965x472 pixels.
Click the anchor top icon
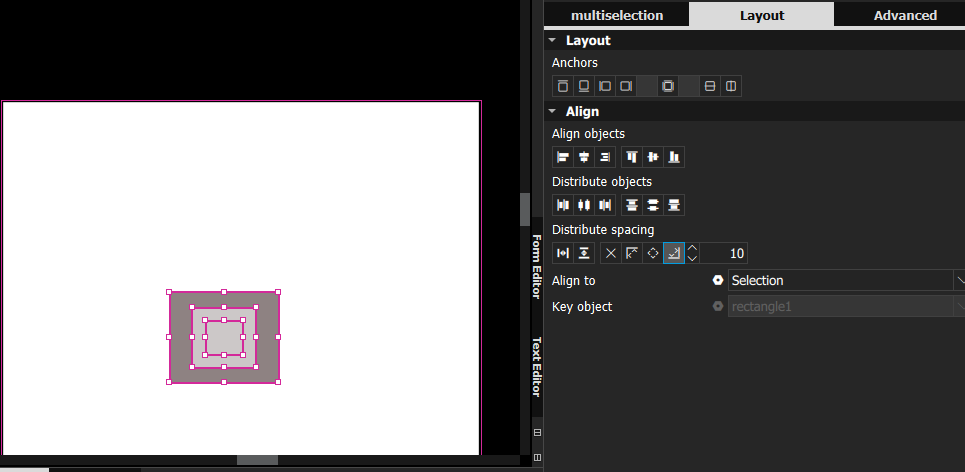563,87
